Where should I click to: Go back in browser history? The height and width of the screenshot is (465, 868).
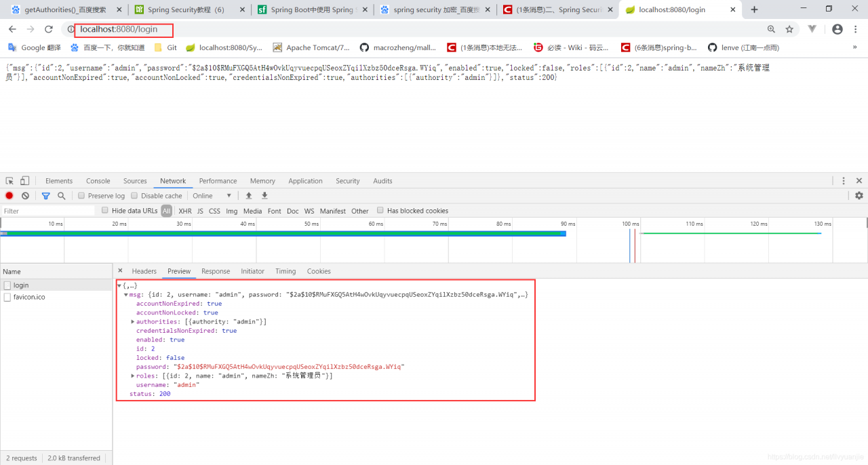[13, 29]
